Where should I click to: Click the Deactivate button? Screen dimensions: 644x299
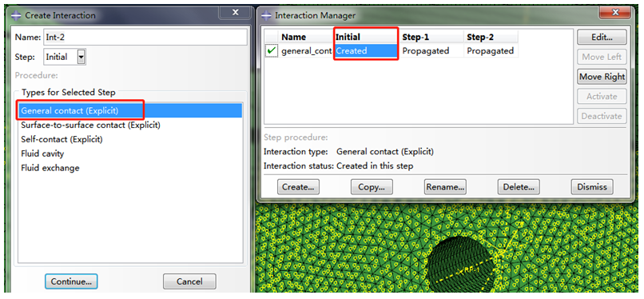[x=602, y=116]
